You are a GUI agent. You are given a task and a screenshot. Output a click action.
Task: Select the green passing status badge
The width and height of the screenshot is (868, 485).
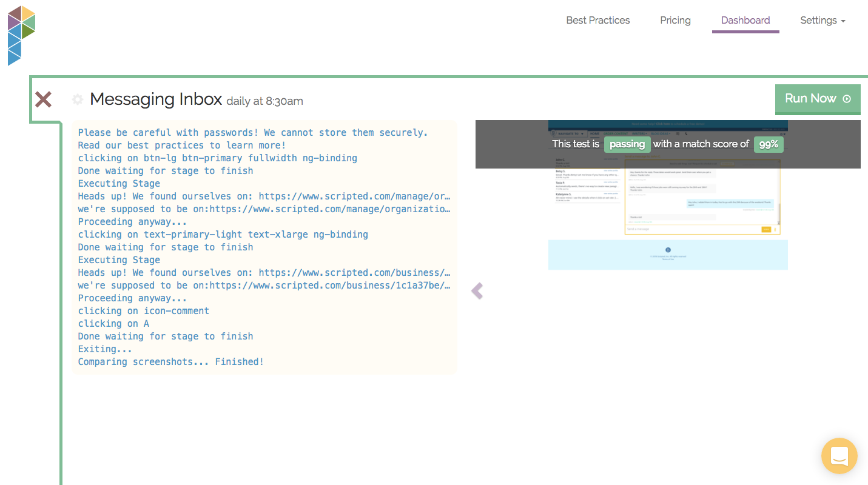627,144
